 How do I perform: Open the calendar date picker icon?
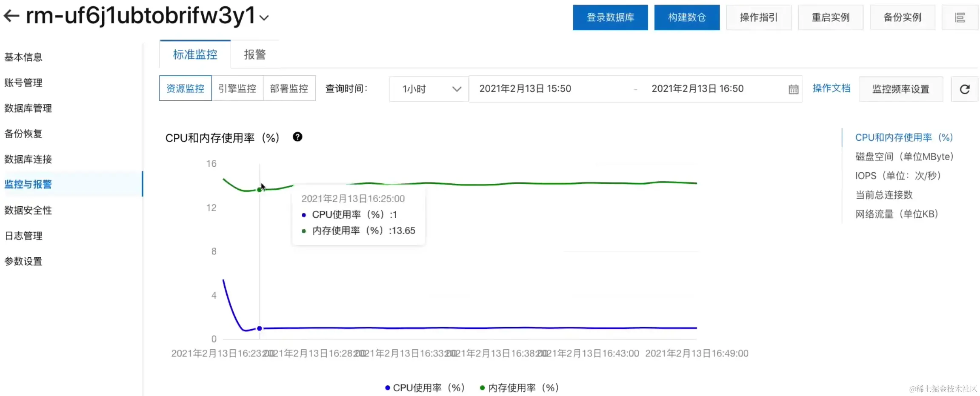(793, 89)
